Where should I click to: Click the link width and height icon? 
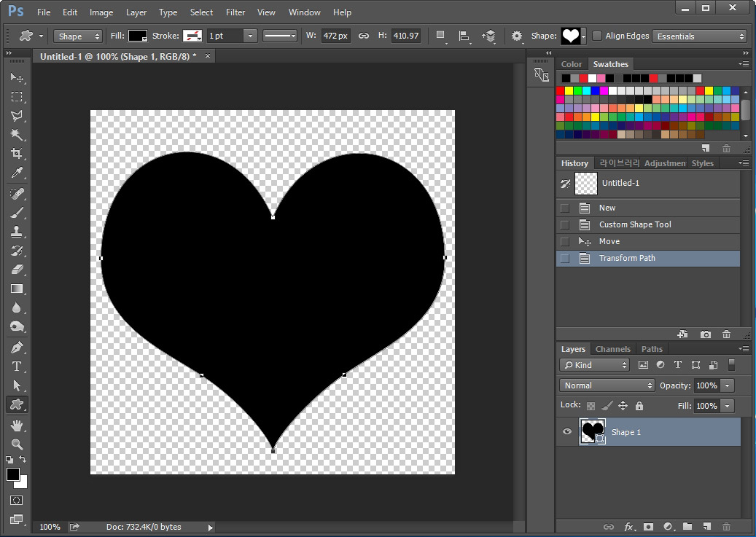(364, 36)
